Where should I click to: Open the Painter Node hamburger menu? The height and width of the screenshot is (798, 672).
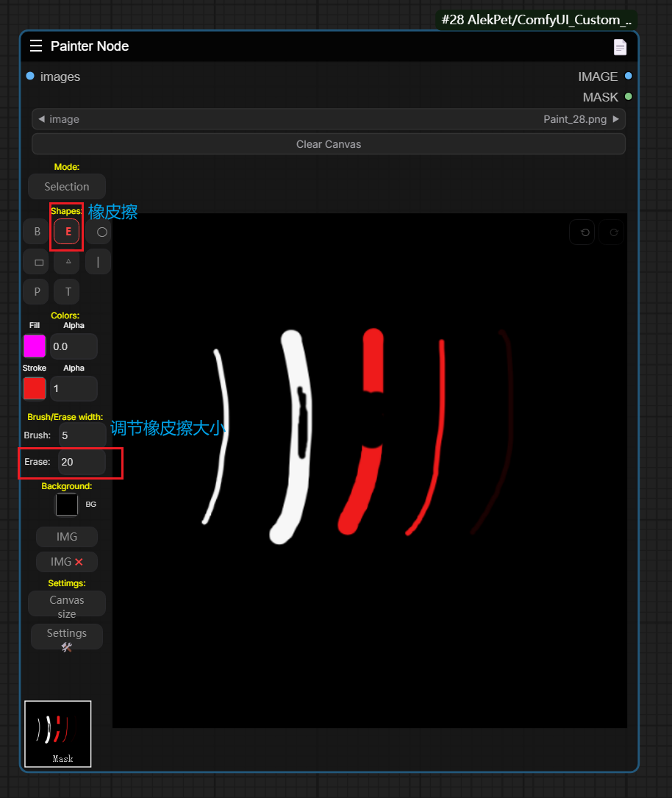pyautogui.click(x=36, y=46)
